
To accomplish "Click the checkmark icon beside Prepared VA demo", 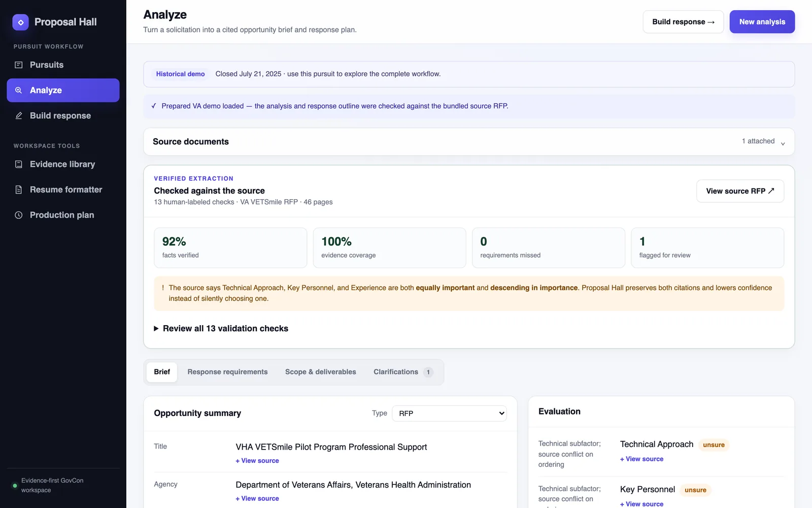I will [x=154, y=106].
